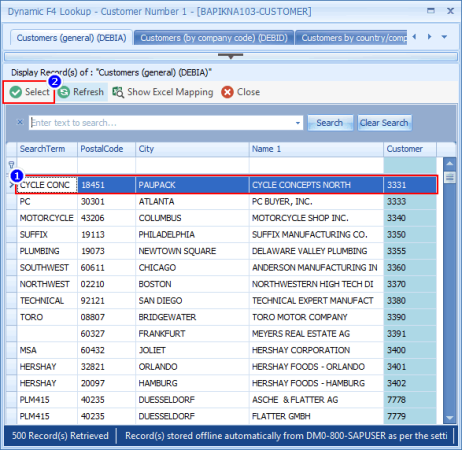This screenshot has height=450, width=462.
Task: Click the MSA search term cell
Action: [47, 350]
